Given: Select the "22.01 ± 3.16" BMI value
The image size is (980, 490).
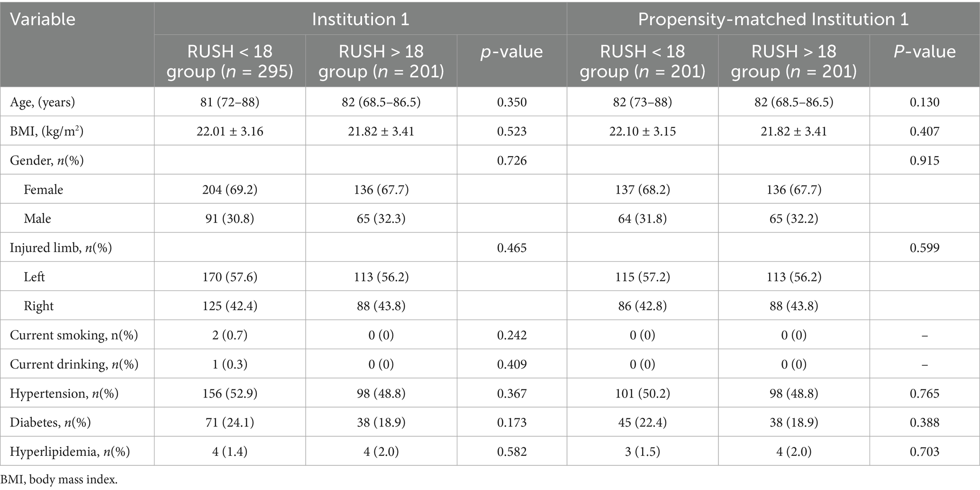Looking at the screenshot, I should pos(230,131).
